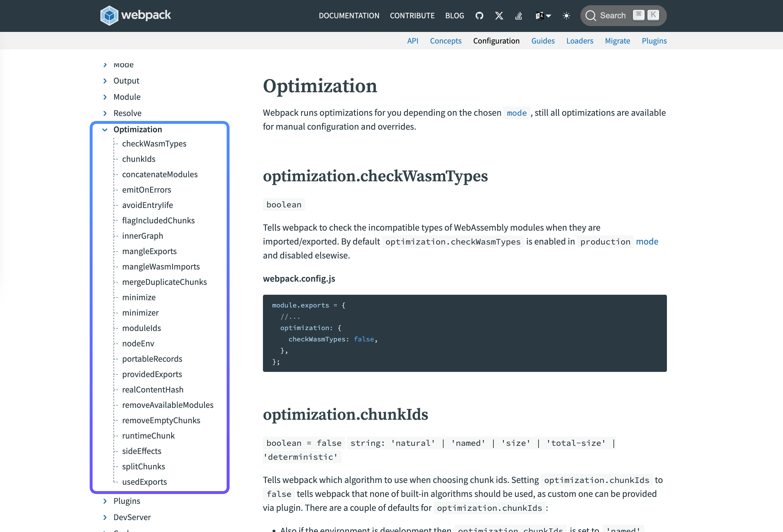Click the Search box

pyautogui.click(x=623, y=15)
